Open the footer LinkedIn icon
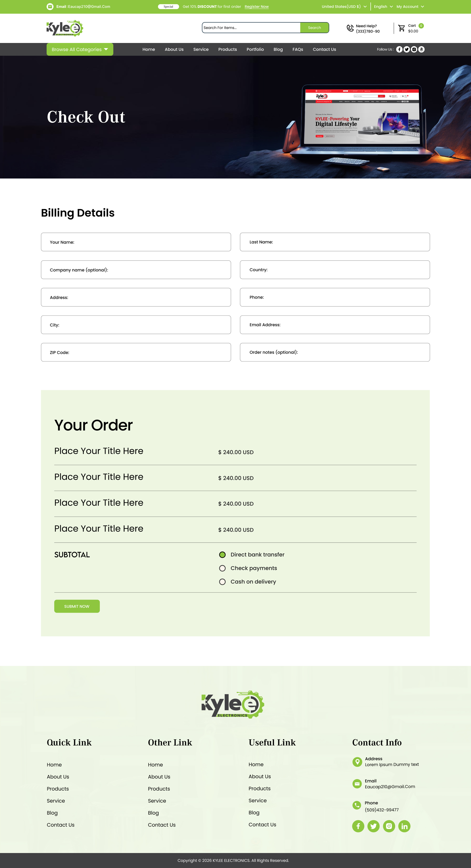This screenshot has width=471, height=868. point(404,826)
